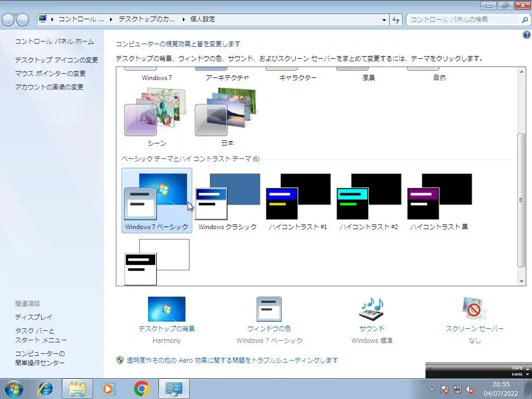The height and width of the screenshot is (399, 532).
Task: Apply the 日本 Aero theme
Action: [x=228, y=117]
